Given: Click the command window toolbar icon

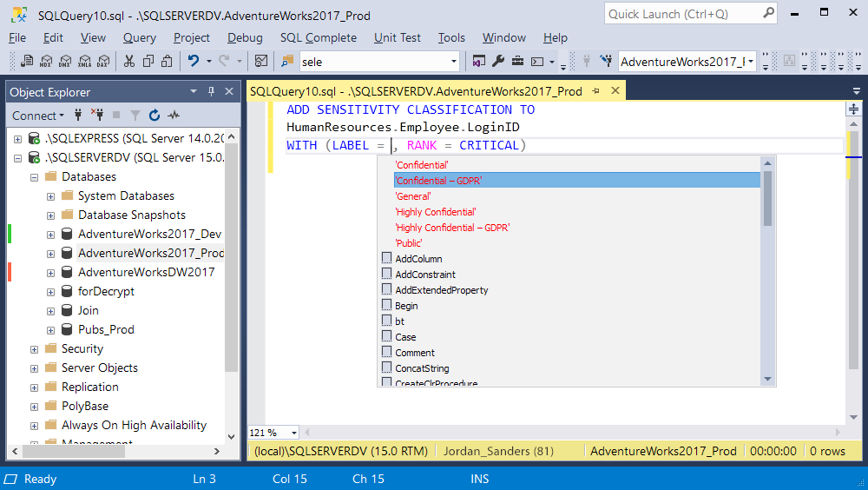Looking at the screenshot, I should coord(537,62).
